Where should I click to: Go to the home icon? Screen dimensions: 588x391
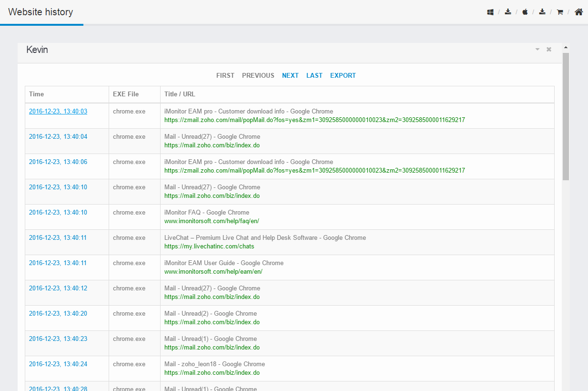click(578, 12)
